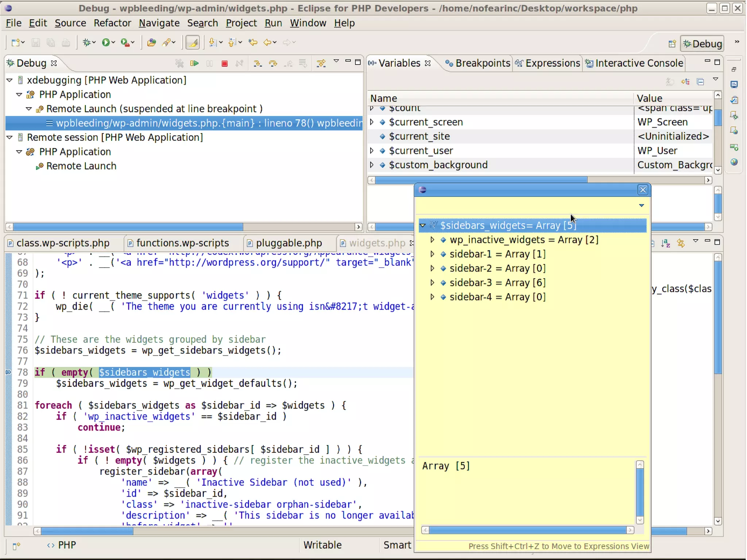The width and height of the screenshot is (747, 560).
Task: Toggle Show Logical Structure in Variables view
Action: (685, 82)
